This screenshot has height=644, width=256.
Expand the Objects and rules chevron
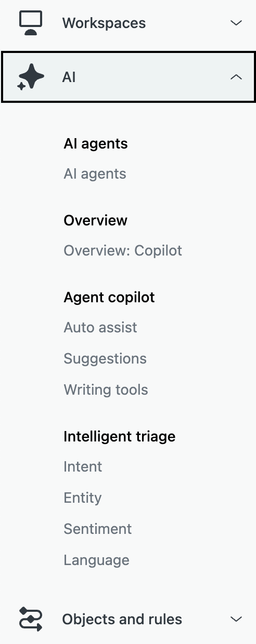(236, 619)
